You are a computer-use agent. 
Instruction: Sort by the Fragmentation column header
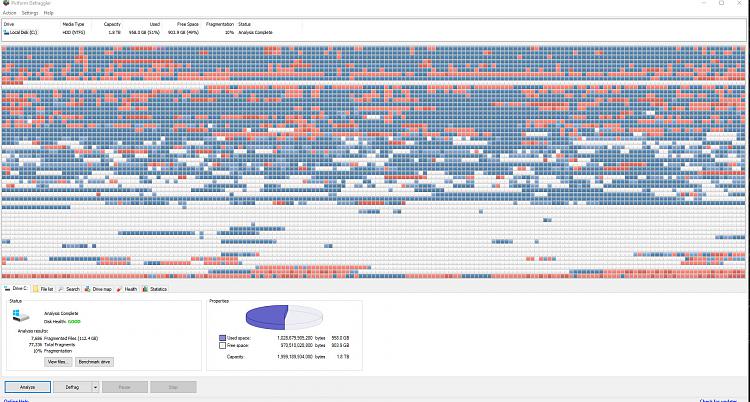(x=220, y=24)
